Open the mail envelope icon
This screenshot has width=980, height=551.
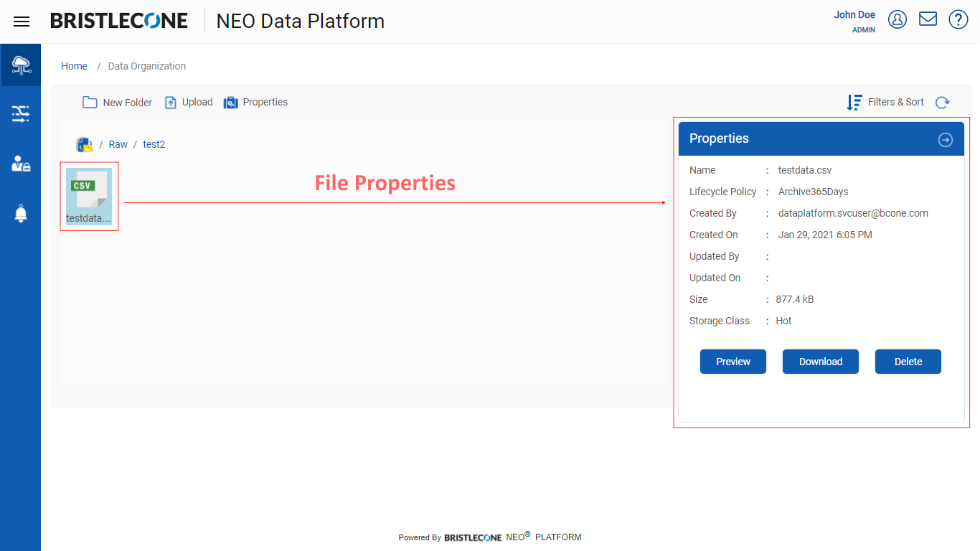click(x=928, y=19)
